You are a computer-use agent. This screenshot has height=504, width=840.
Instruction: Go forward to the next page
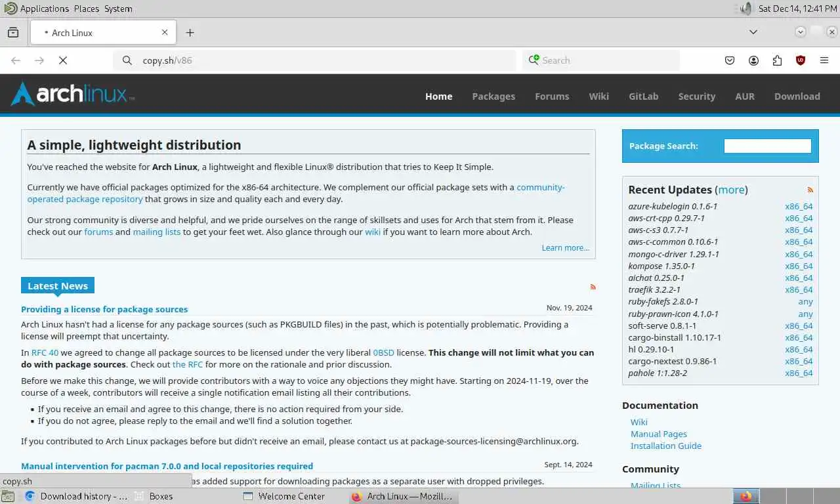coord(39,60)
